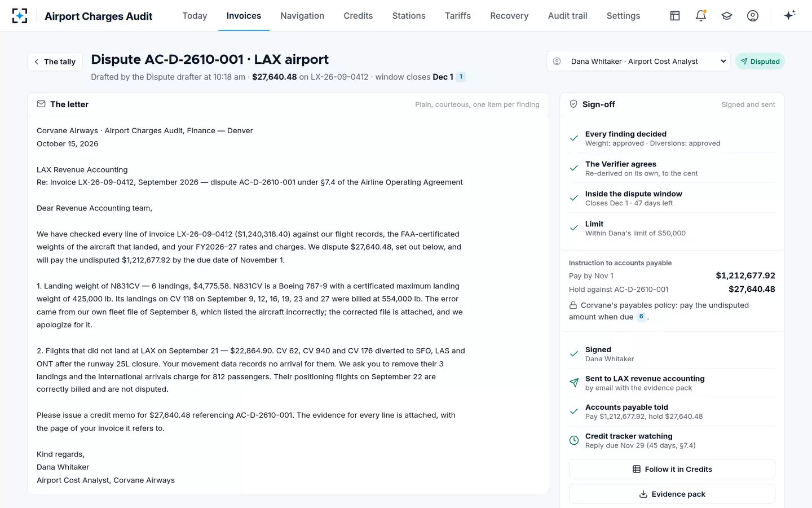Click the shield icon beside Sign-off
Viewport: 812px width, 508px height.
[x=573, y=104]
